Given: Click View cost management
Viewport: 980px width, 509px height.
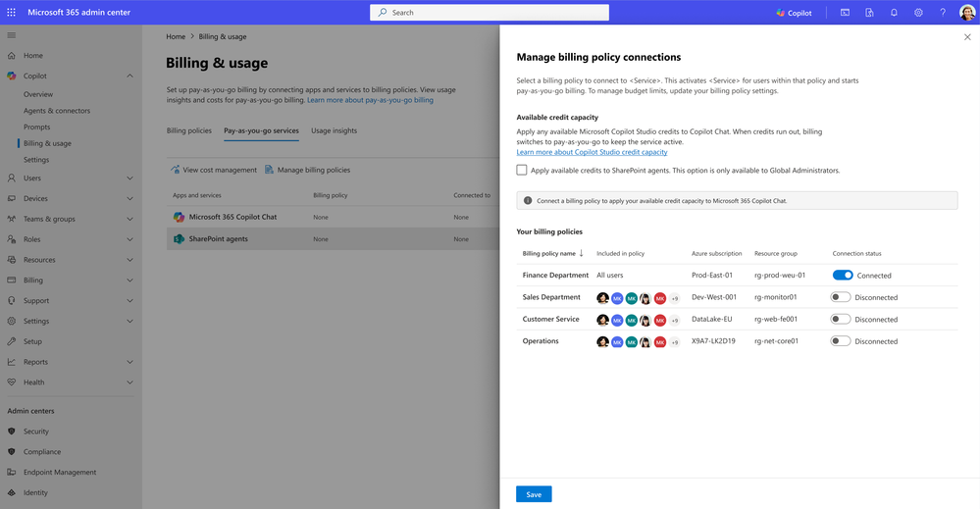Looking at the screenshot, I should click(x=213, y=170).
